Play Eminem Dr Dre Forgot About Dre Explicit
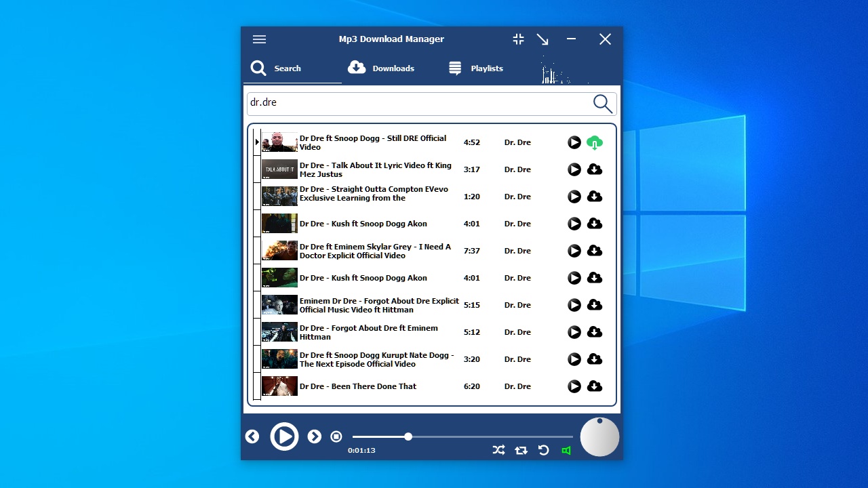868x488 pixels. (574, 305)
